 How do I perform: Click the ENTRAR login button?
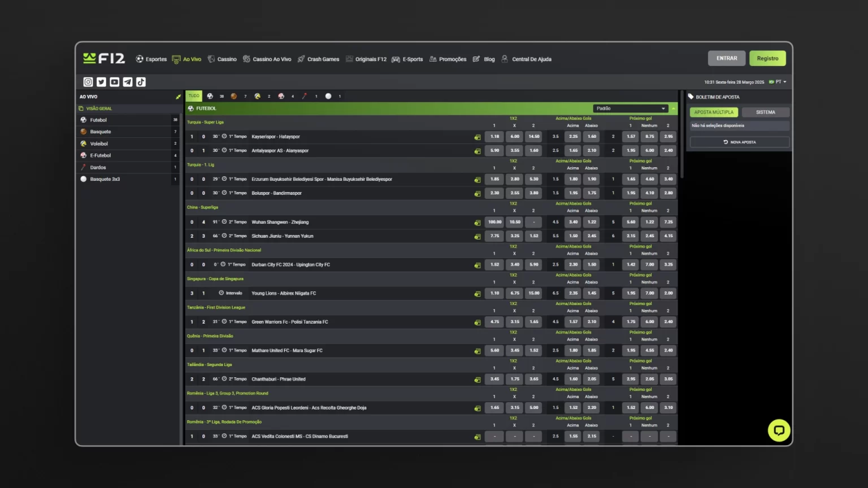[x=727, y=58]
